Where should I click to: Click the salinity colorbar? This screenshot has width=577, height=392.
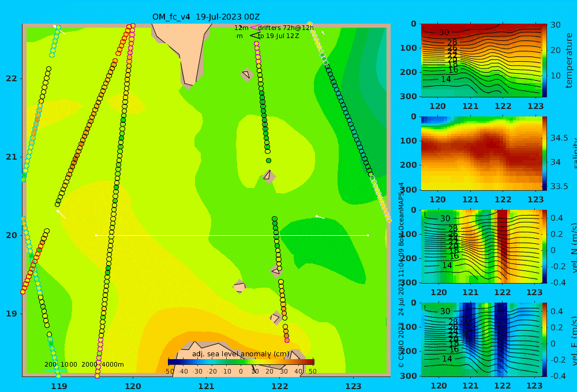coord(545,153)
